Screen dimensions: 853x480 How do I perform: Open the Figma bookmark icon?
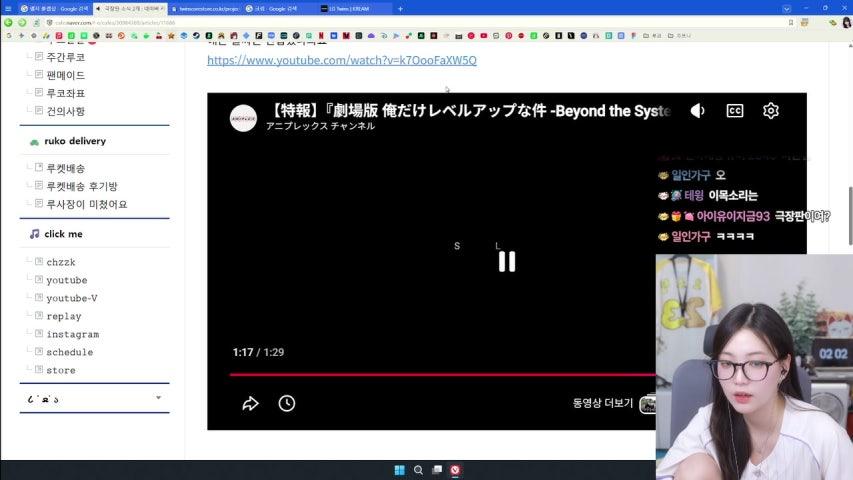tap(634, 35)
